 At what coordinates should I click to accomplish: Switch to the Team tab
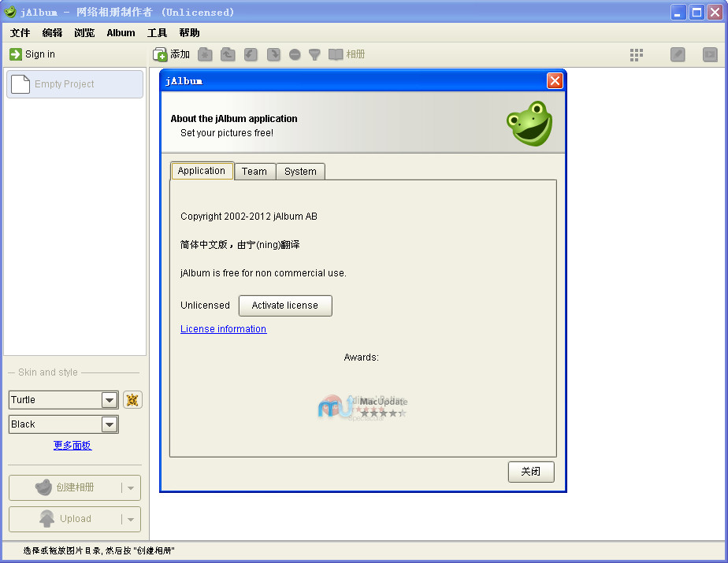pos(254,172)
